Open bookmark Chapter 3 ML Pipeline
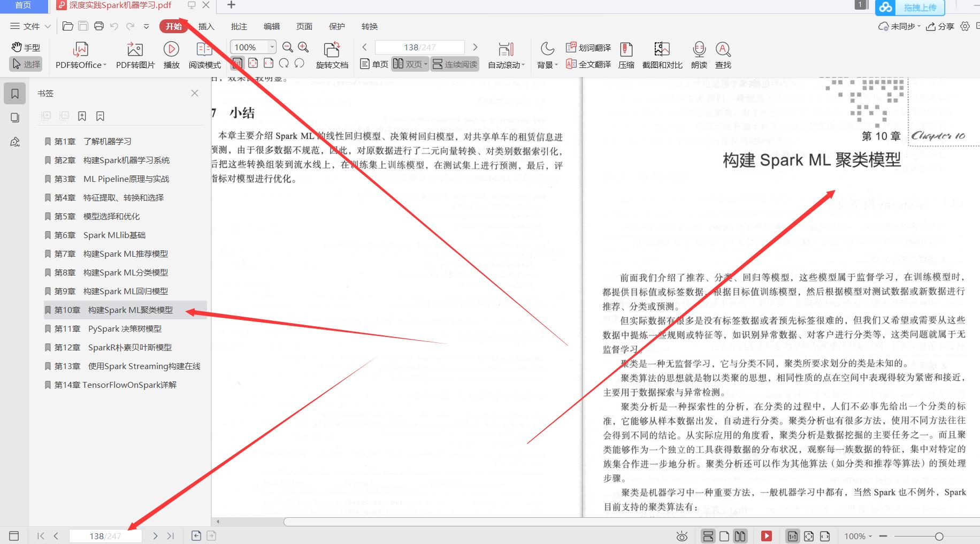This screenshot has height=544, width=980. (125, 179)
